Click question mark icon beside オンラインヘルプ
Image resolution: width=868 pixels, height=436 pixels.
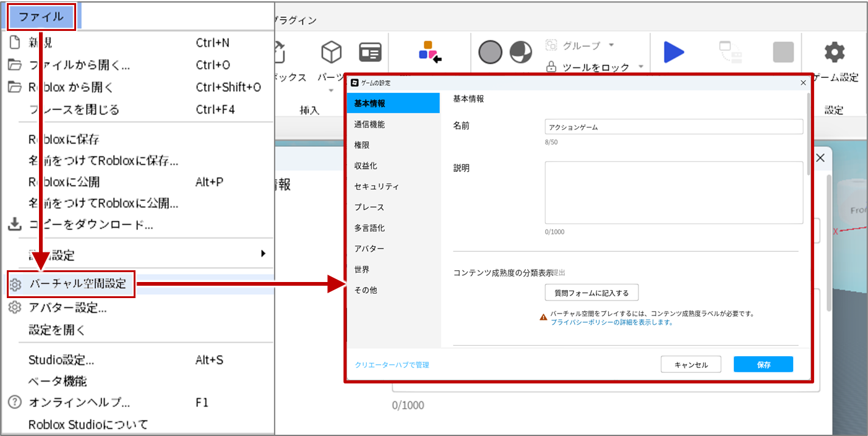pyautogui.click(x=14, y=402)
